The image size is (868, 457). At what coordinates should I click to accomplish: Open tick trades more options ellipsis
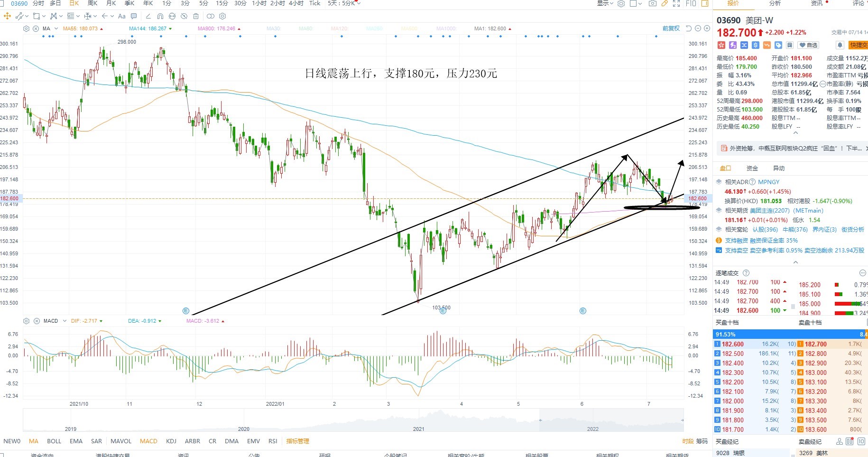coord(862,273)
